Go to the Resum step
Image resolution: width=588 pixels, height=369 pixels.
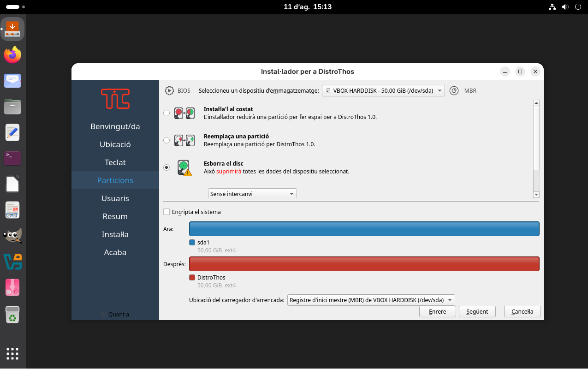[x=115, y=216]
